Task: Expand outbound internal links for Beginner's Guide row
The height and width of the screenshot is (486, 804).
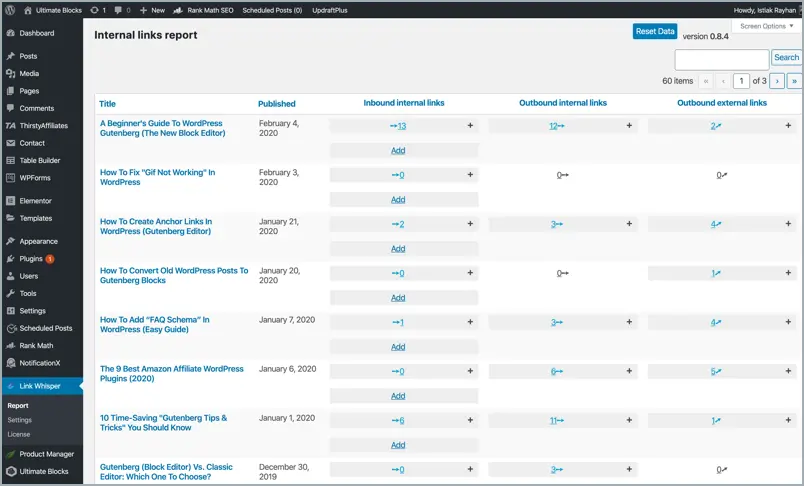Action: click(629, 126)
